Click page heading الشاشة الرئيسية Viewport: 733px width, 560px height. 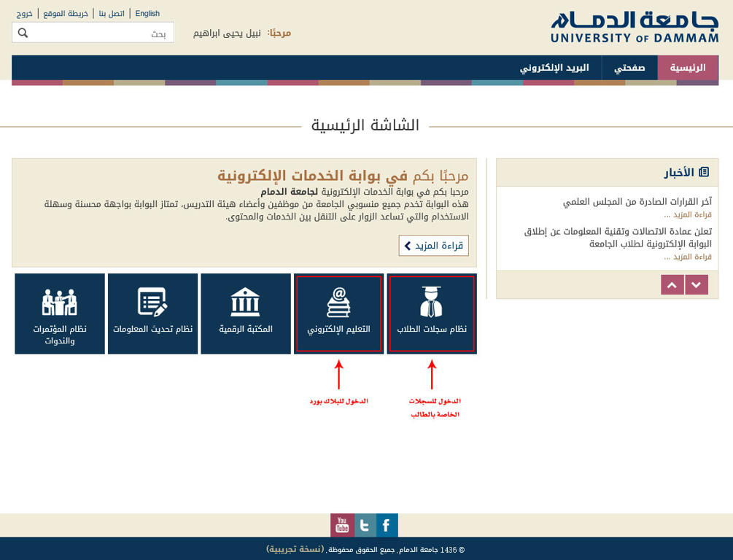point(365,125)
